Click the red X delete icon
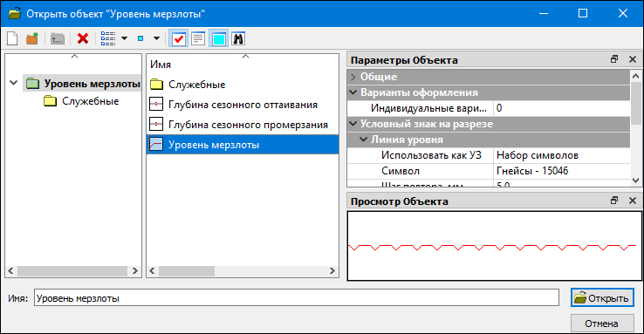Viewport: 644px width, 334px height. tap(83, 39)
